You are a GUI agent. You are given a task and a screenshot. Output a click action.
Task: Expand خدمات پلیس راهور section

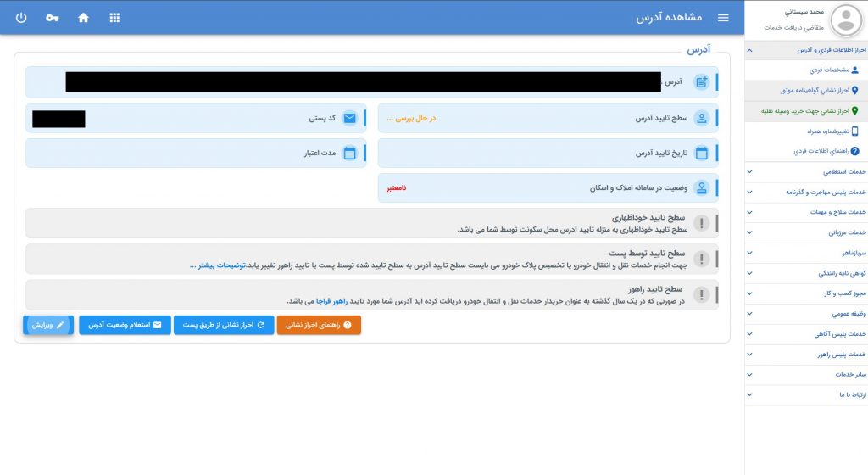pos(805,354)
